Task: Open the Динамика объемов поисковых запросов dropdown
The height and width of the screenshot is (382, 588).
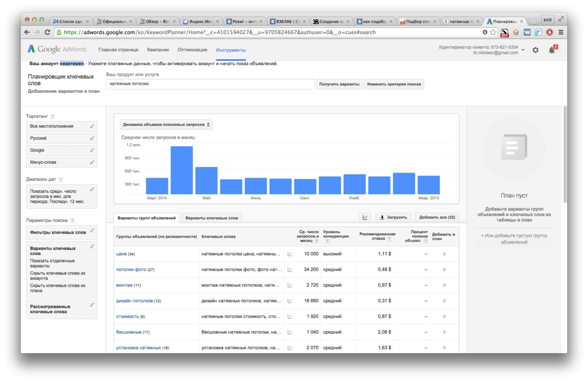Action: 166,125
